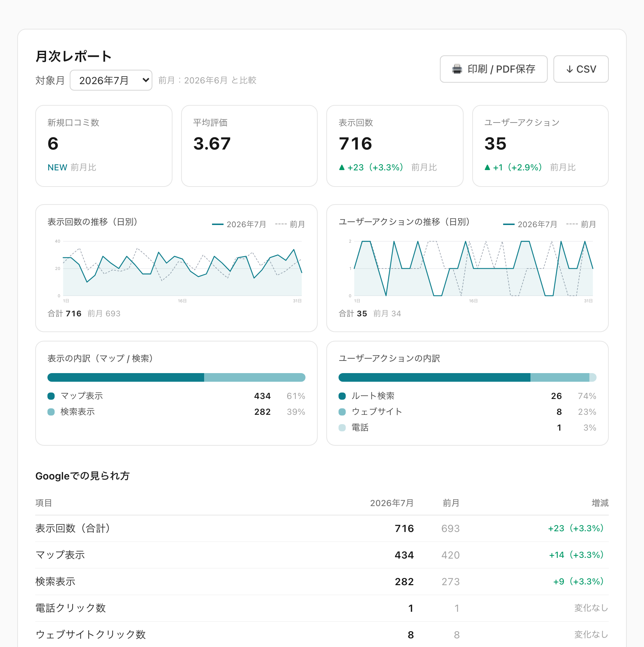Click the 平均評価 card showing 3.67
The image size is (644, 647).
(249, 146)
